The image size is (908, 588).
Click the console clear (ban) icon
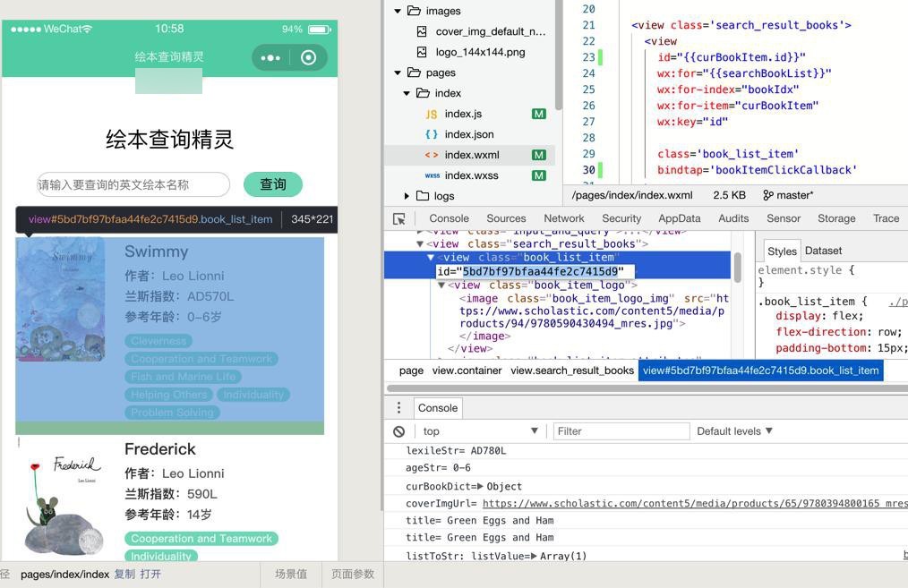pyautogui.click(x=399, y=431)
